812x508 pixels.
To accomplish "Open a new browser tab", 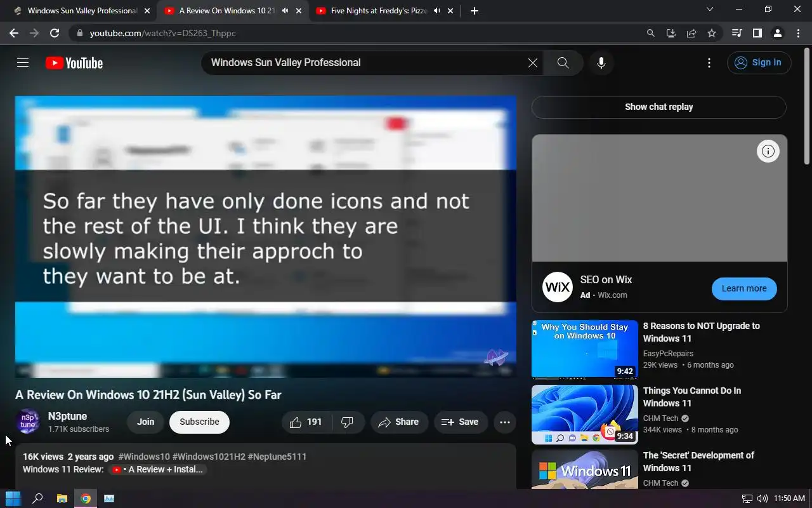I will pyautogui.click(x=475, y=11).
